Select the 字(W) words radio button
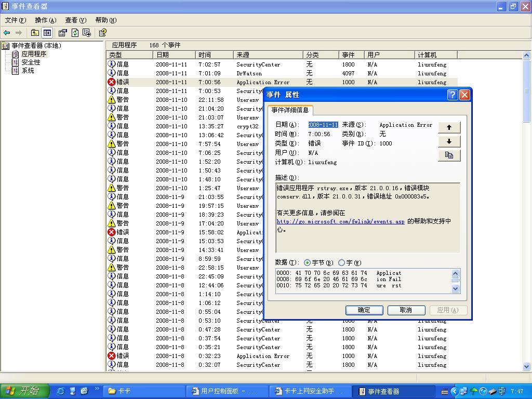532x399 pixels. point(341,263)
